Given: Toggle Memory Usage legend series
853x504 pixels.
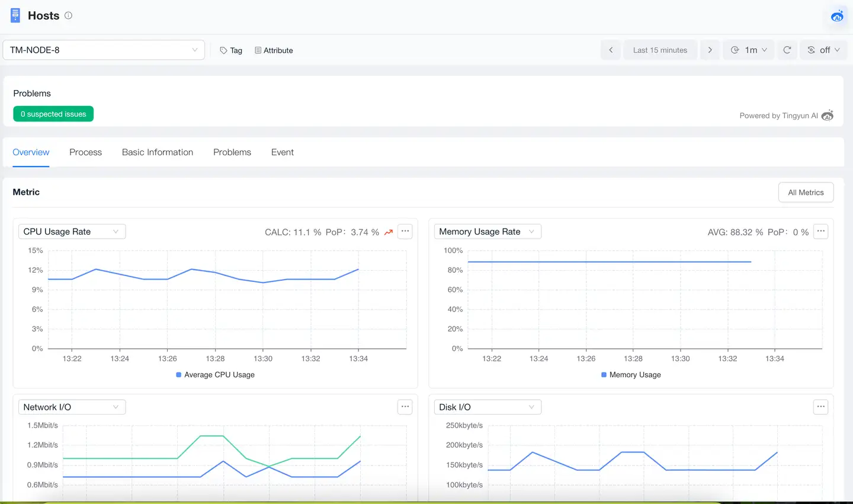Looking at the screenshot, I should 631,375.
